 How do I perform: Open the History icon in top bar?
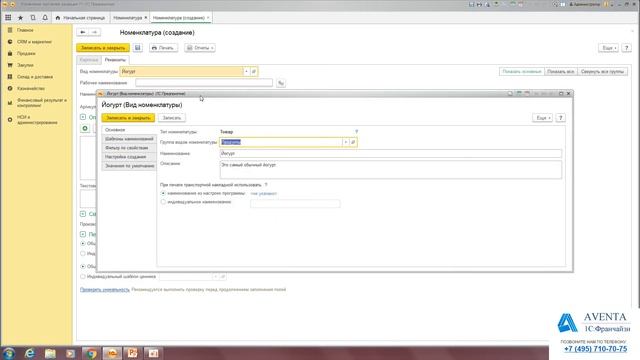pos(33,18)
